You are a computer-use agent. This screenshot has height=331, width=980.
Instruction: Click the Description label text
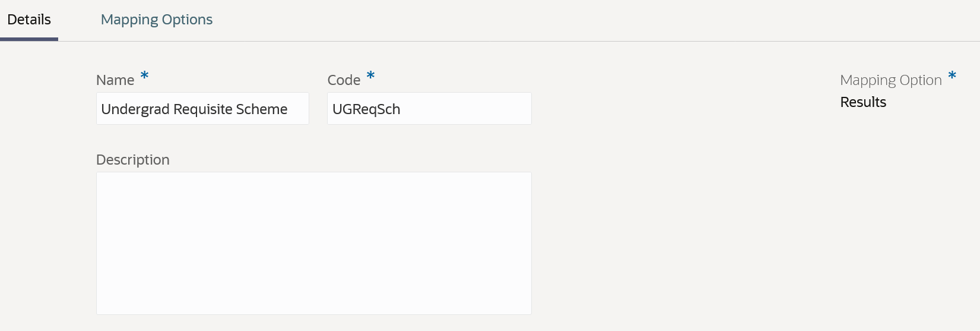pos(133,160)
